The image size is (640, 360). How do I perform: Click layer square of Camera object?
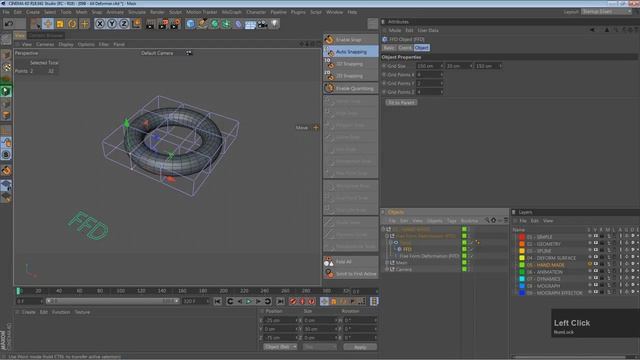464,269
